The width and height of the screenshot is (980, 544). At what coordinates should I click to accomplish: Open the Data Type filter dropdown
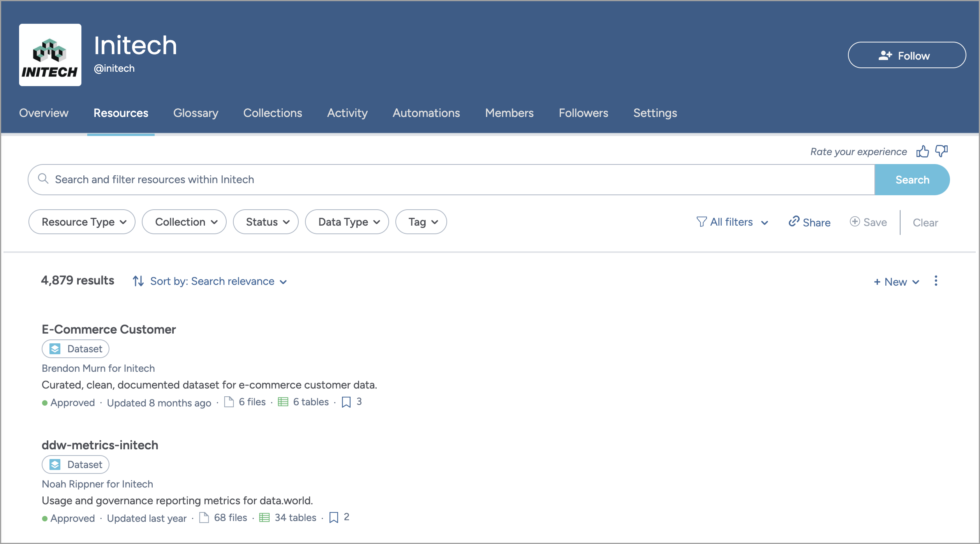coord(347,222)
